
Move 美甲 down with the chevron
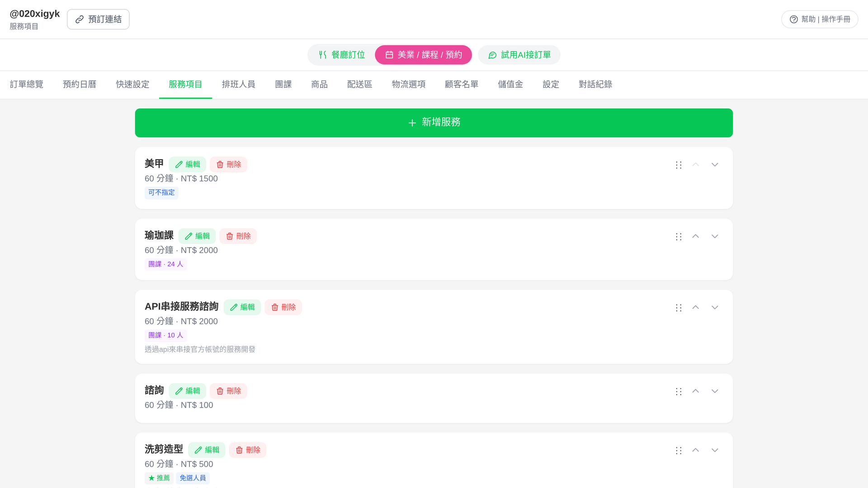click(x=715, y=165)
